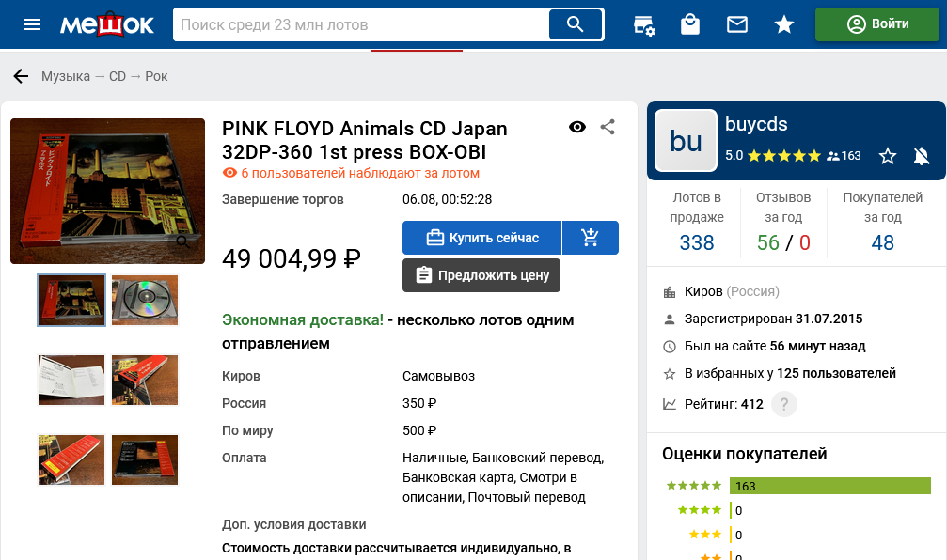The width and height of the screenshot is (947, 560).
Task: Add the lot to cart icon button
Action: click(x=591, y=238)
